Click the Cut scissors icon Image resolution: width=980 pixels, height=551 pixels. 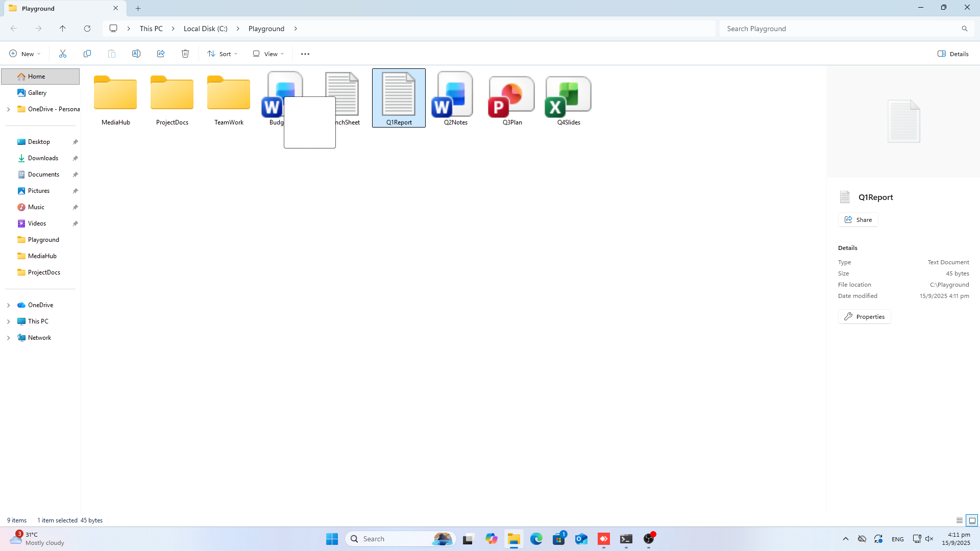coord(63,54)
